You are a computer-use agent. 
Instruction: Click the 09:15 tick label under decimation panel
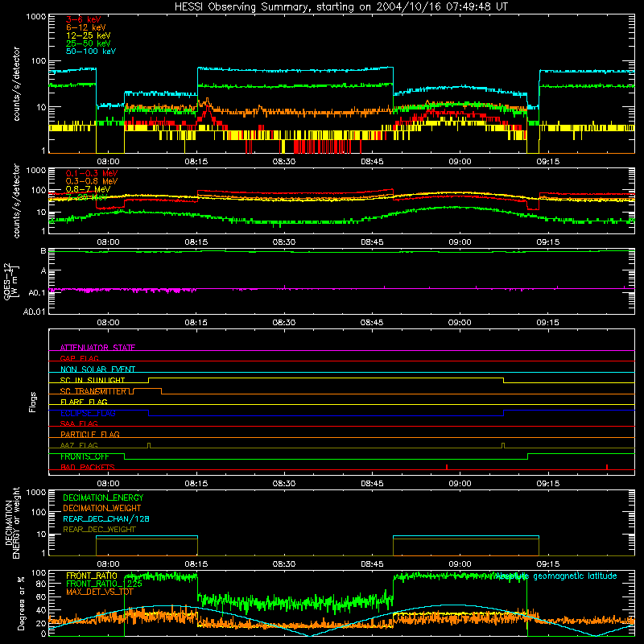click(547, 564)
